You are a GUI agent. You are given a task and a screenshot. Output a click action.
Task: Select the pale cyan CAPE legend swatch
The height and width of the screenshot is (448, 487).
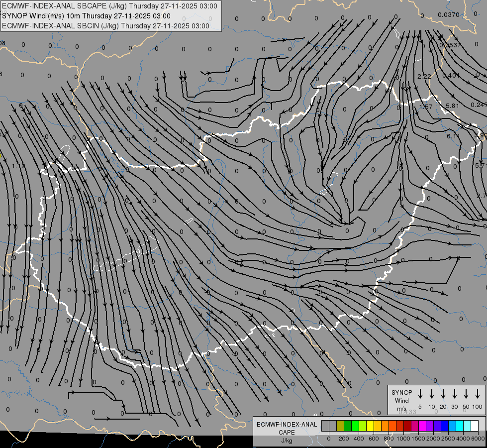click(467, 426)
